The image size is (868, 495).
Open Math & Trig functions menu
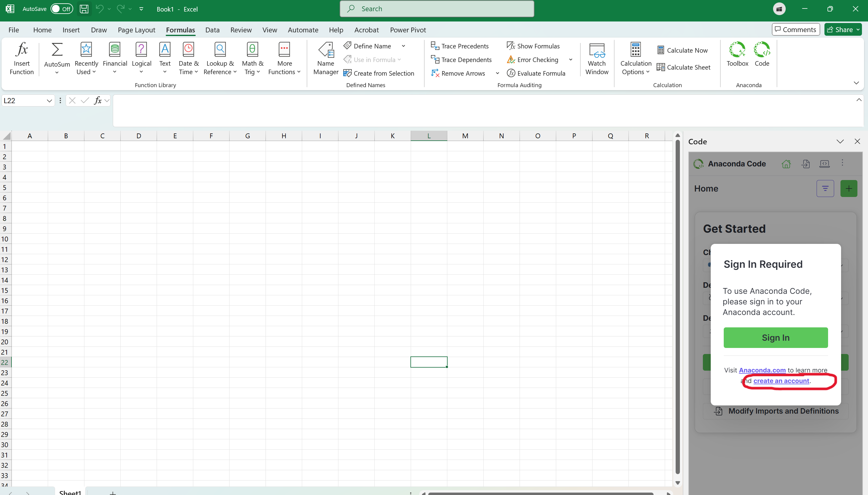tap(253, 58)
